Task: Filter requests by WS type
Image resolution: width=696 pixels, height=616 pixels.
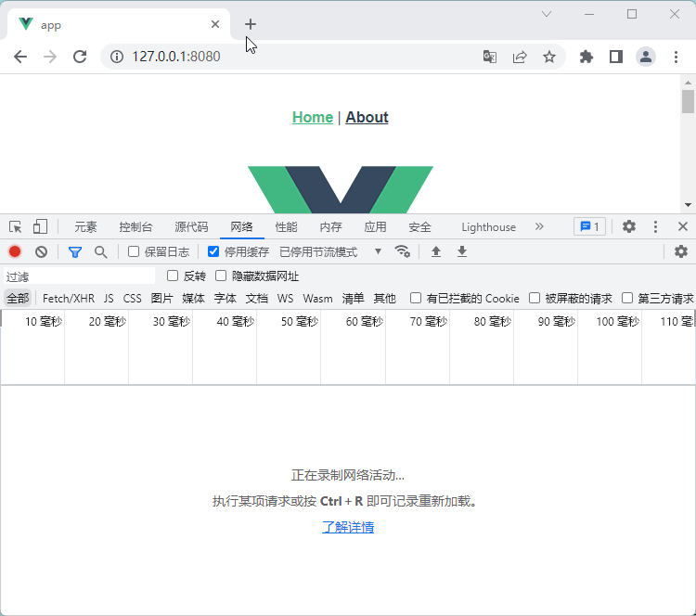Action: [286, 298]
